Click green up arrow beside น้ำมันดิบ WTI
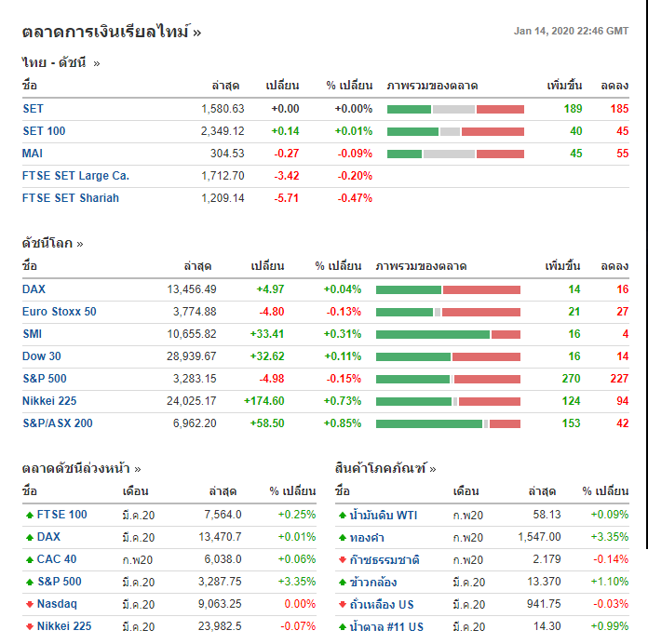The image size is (648, 644). point(342,515)
